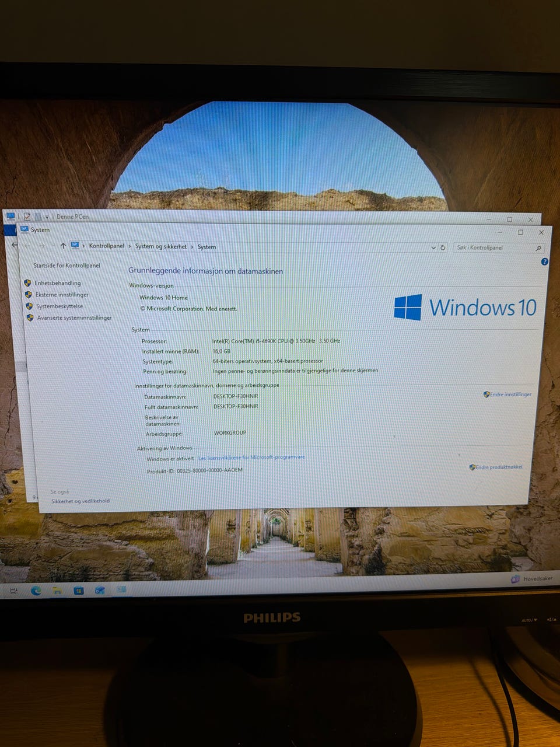The height and width of the screenshot is (747, 560).
Task: Click the System window title bar icon
Action: 24,229
